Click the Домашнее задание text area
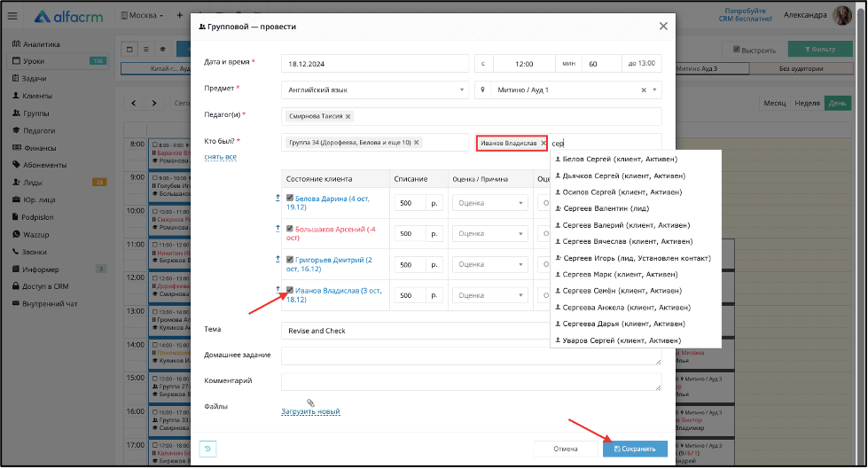Screen dimensions: 868x469 pos(471,356)
